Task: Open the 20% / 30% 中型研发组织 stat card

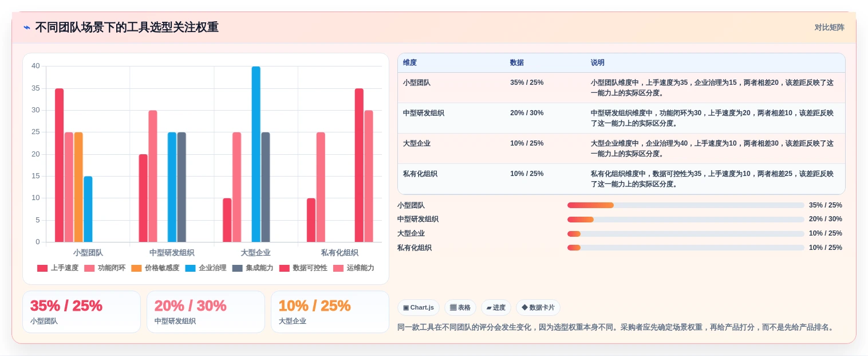Action: (x=206, y=312)
